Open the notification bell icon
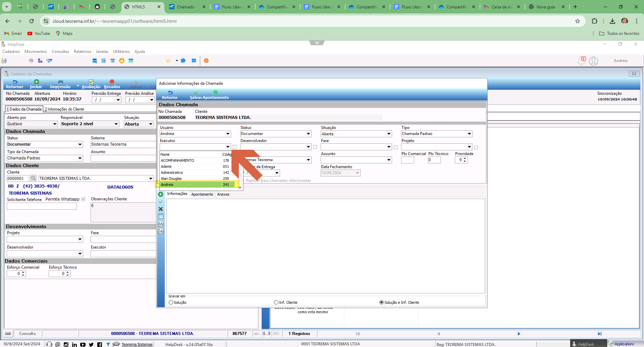This screenshot has height=347, width=644. 581,61
